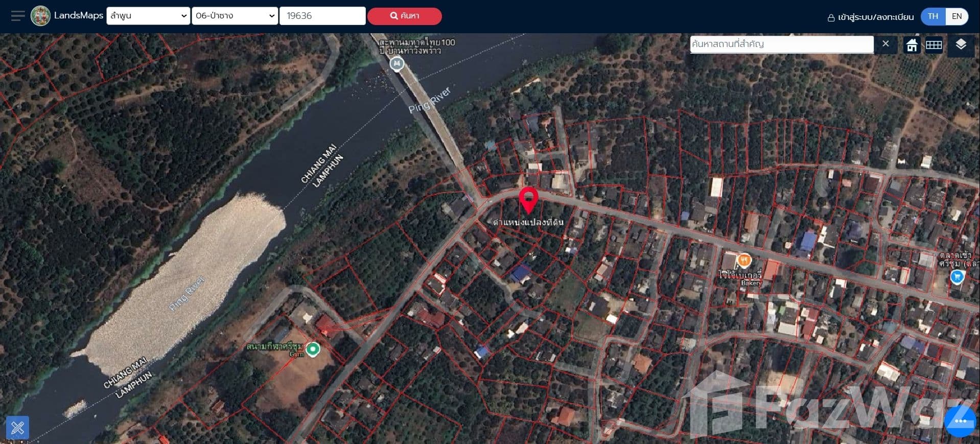Open the map layers icon

[x=961, y=45]
